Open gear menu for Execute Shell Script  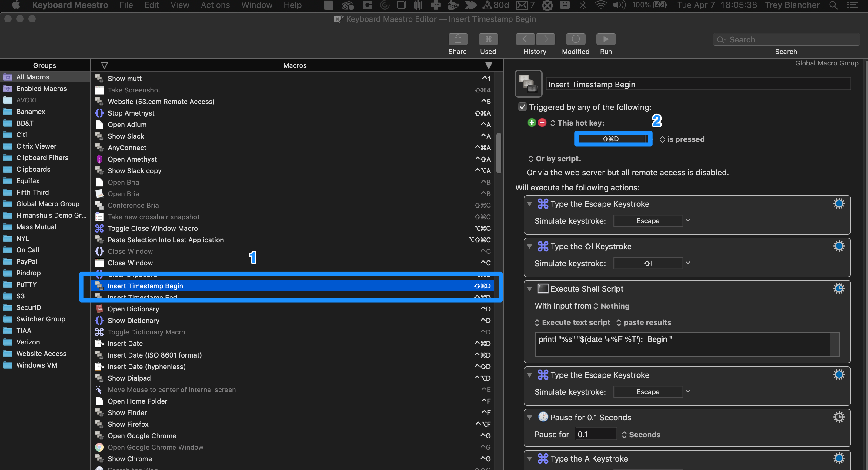839,289
